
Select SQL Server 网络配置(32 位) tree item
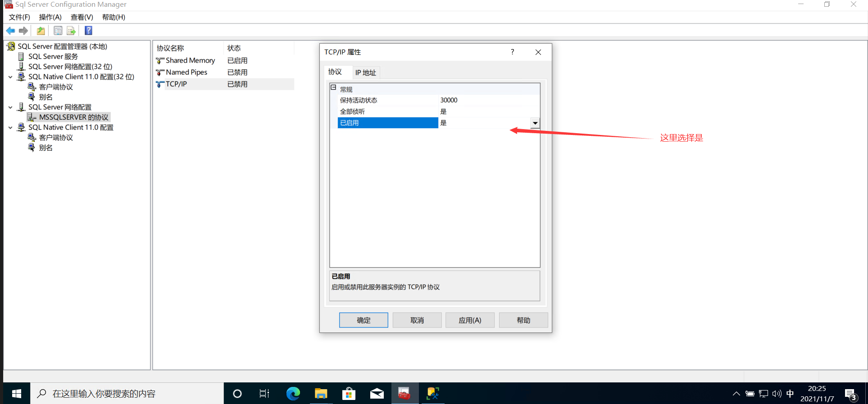click(x=70, y=67)
